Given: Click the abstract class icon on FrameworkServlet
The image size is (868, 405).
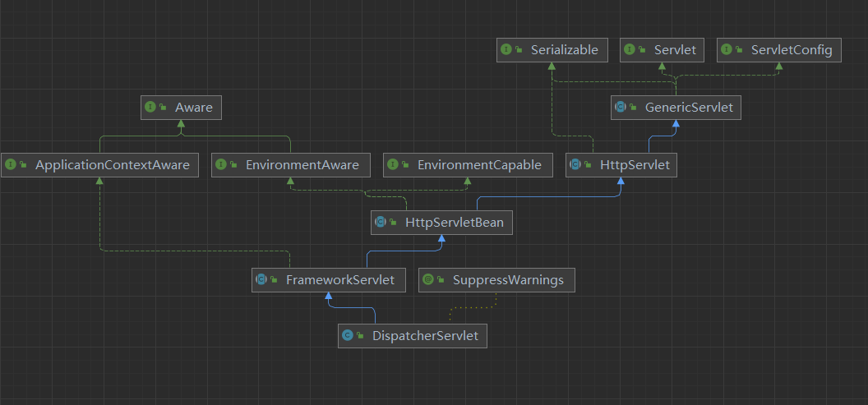Looking at the screenshot, I should tap(261, 280).
